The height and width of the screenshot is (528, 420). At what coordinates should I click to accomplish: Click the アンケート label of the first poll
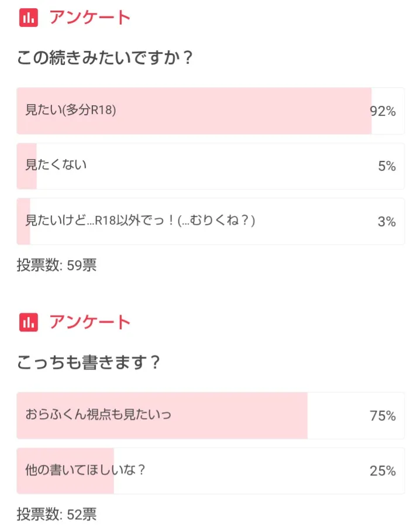[x=88, y=17]
